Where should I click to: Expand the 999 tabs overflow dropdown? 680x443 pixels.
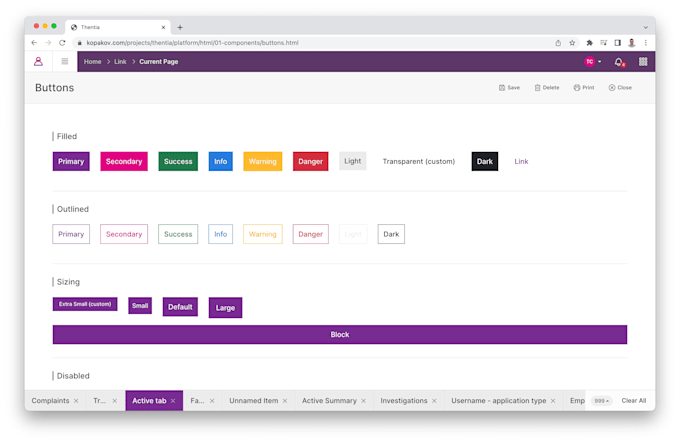(601, 401)
